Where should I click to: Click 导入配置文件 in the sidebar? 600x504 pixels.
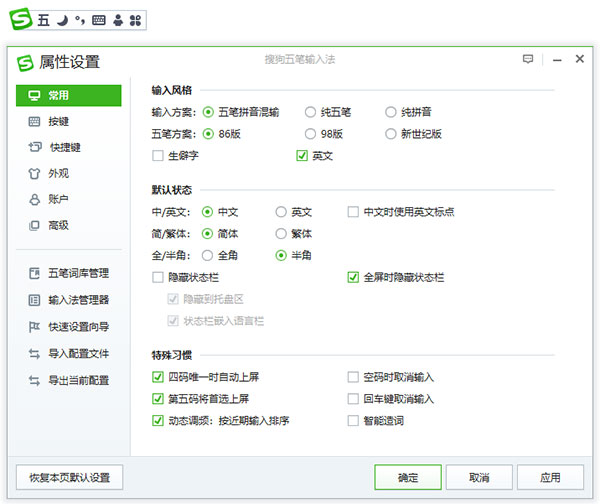pos(68,354)
